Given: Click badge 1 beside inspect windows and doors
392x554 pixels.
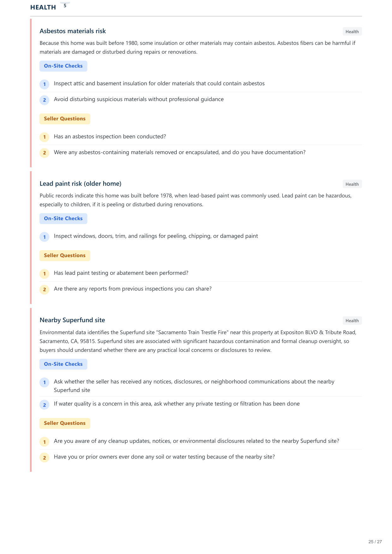Looking at the screenshot, I should 45,237.
